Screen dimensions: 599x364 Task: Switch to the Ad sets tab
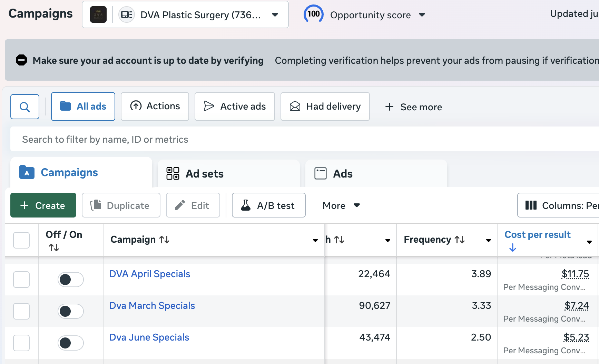pos(229,173)
